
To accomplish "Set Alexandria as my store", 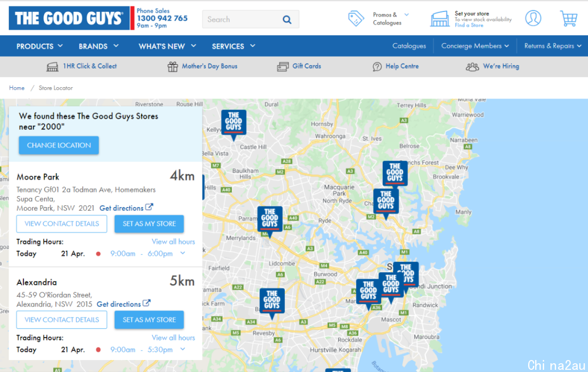I will (149, 320).
